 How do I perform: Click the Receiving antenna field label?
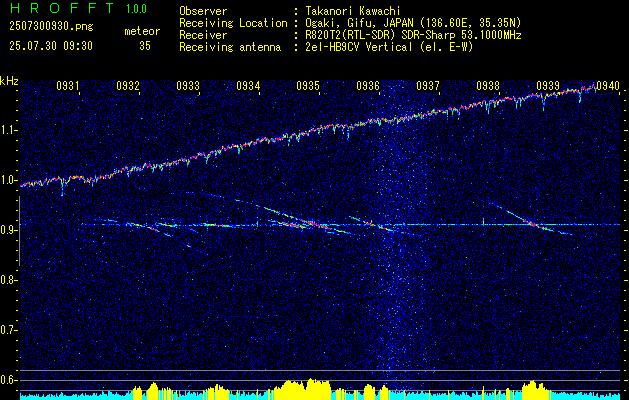pos(230,47)
